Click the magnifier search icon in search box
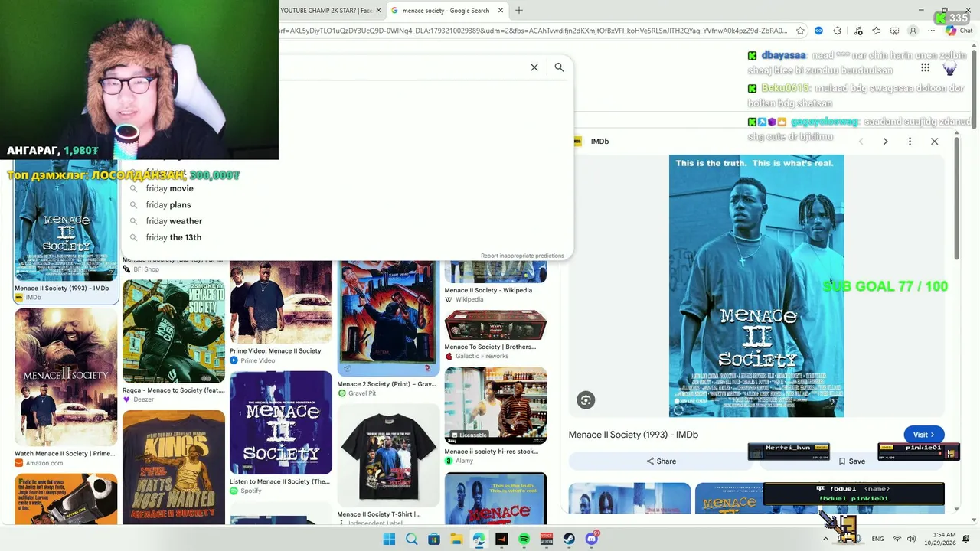 click(559, 67)
